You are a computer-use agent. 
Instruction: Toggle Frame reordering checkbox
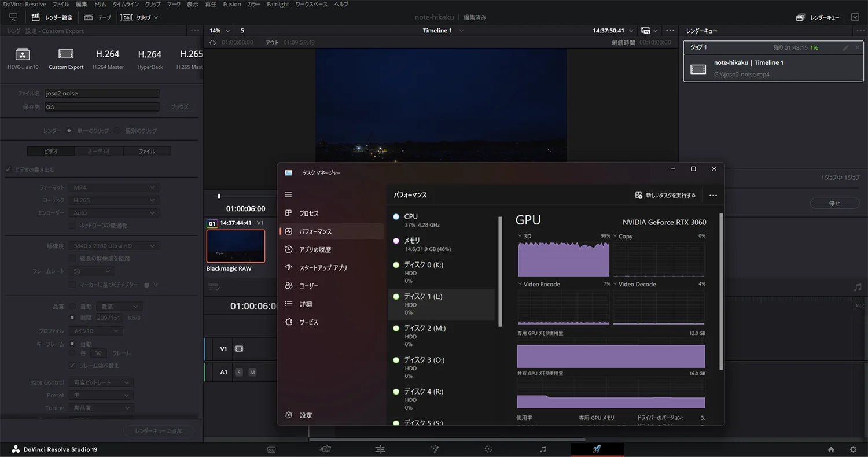(72, 366)
